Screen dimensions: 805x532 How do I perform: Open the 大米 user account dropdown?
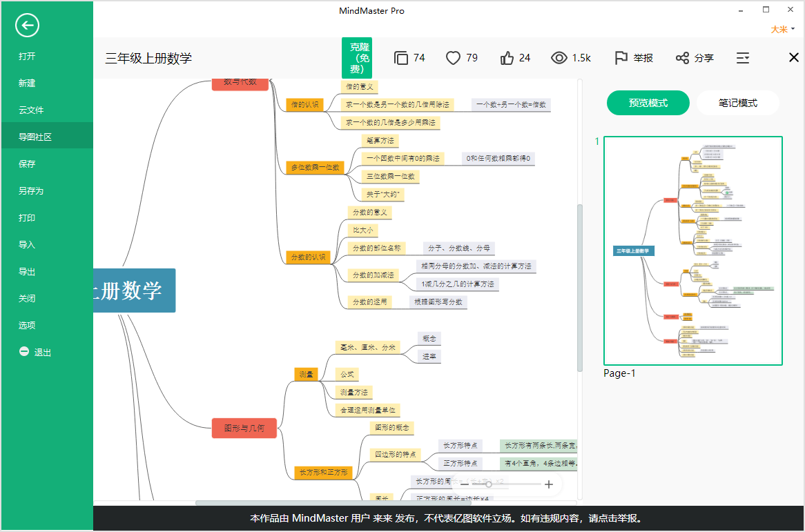[782, 29]
